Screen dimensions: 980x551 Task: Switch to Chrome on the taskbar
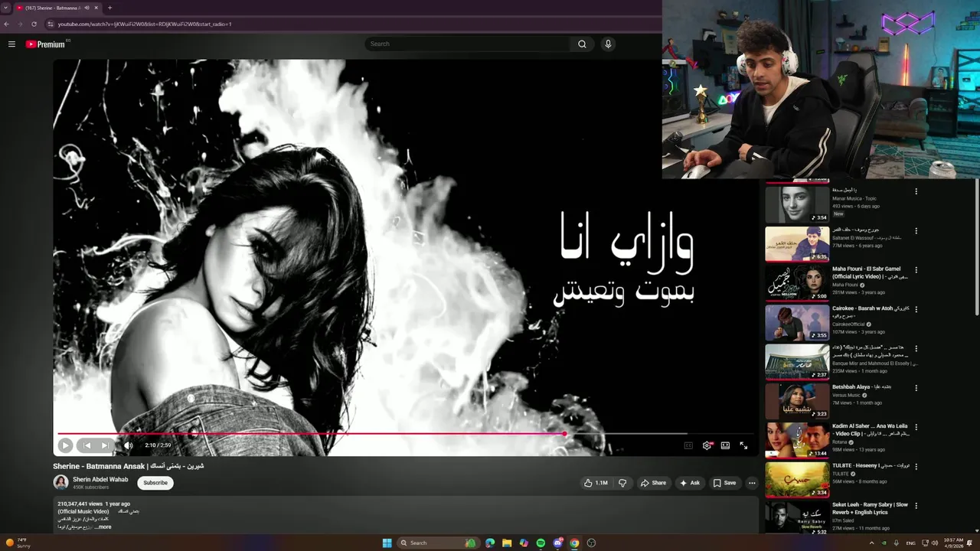click(574, 543)
